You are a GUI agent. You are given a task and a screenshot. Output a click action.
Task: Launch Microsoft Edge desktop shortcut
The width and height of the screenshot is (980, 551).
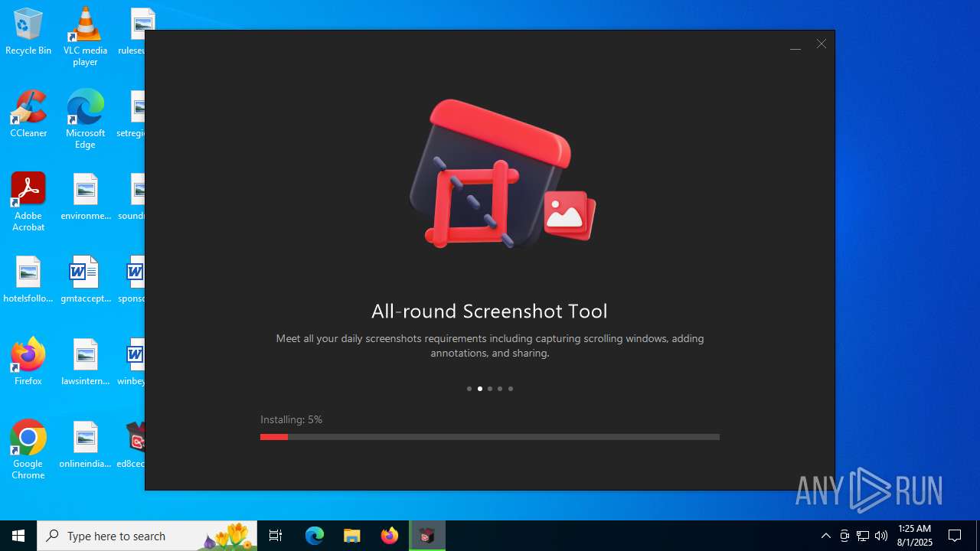[x=85, y=119]
